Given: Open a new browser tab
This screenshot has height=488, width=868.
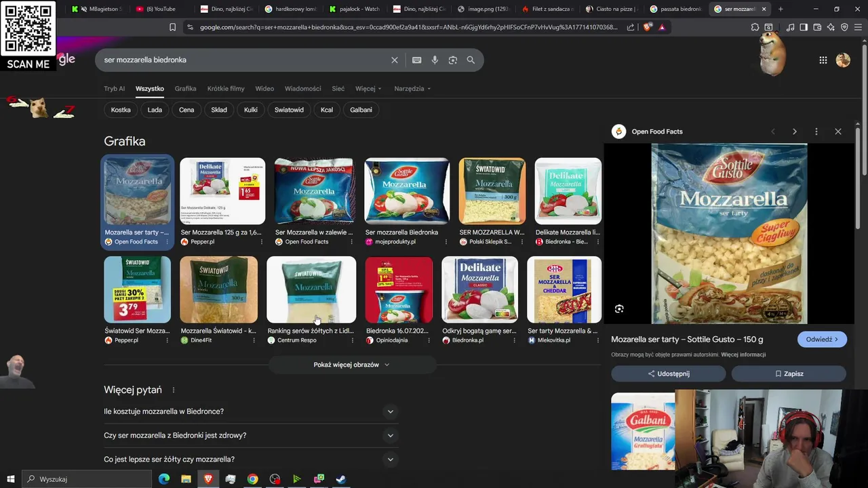Looking at the screenshot, I should tap(781, 9).
